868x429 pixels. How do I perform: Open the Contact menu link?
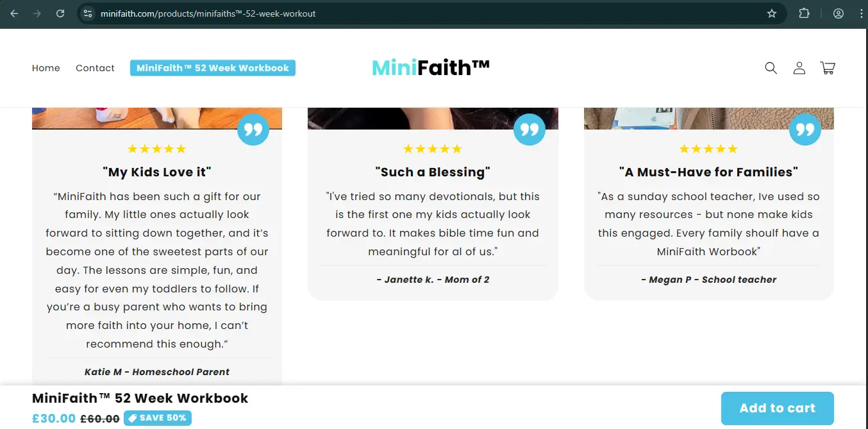pos(95,68)
